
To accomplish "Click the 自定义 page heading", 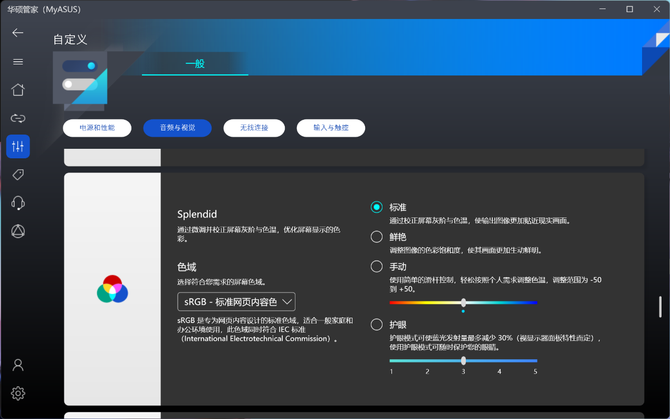I will pos(70,40).
